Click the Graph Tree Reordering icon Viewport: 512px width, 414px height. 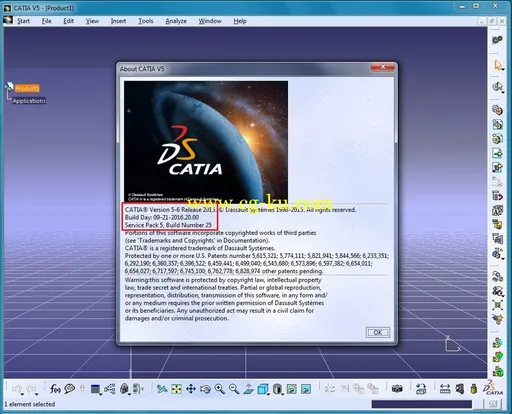click(497, 196)
